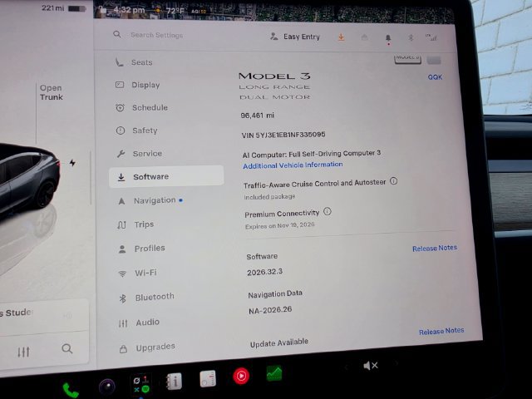Open the phone app in the dock
Screen dimensions: 532x399
click(x=71, y=390)
